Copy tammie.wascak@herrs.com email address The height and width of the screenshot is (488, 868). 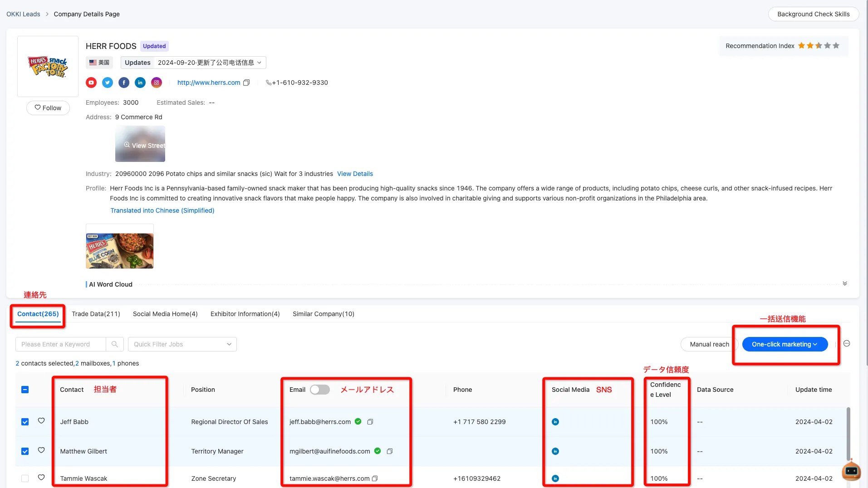pyautogui.click(x=375, y=478)
